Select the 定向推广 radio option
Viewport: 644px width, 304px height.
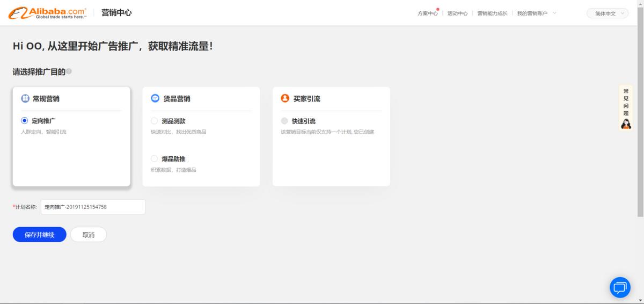click(25, 121)
